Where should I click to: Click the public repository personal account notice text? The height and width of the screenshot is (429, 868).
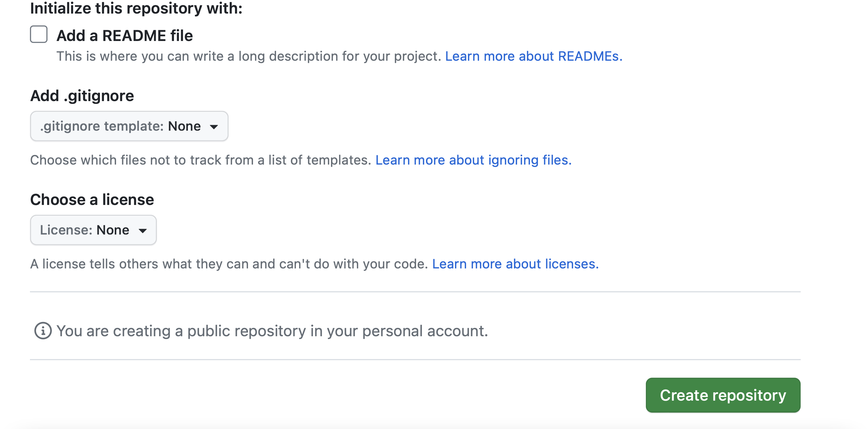tap(272, 331)
